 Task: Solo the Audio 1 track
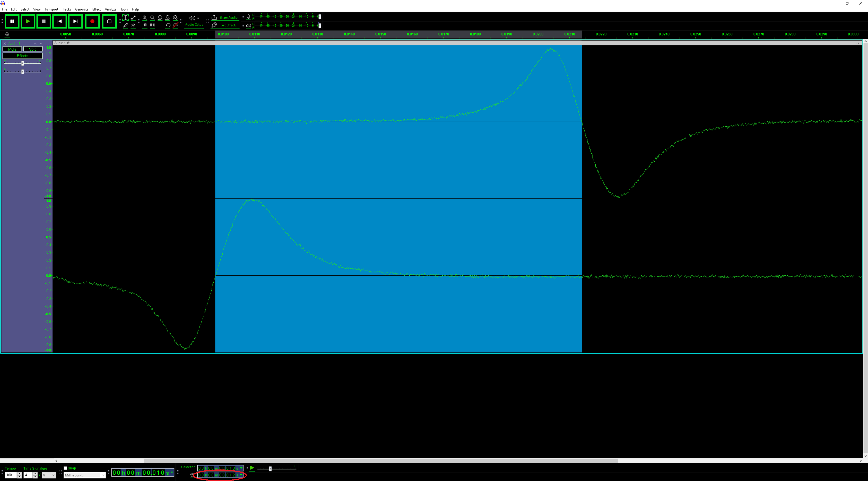(33, 49)
